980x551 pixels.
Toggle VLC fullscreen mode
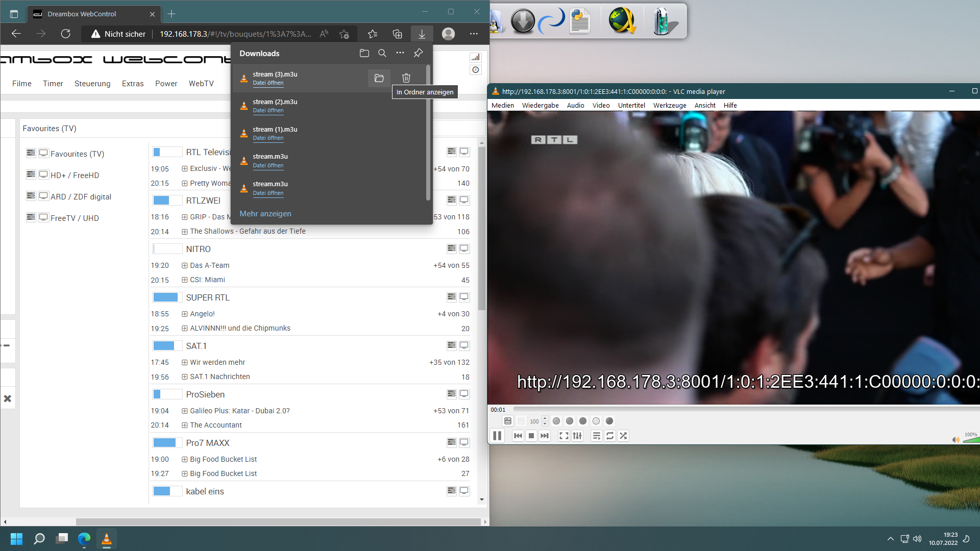tap(564, 436)
